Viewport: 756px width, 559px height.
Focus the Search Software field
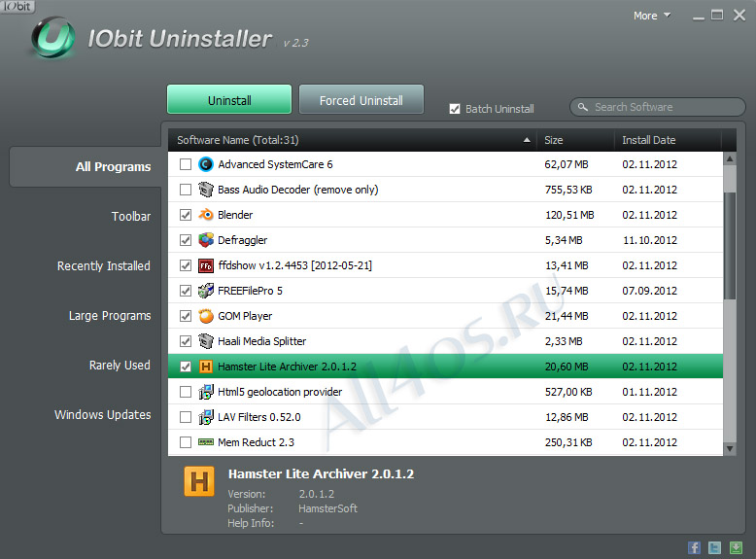click(x=658, y=107)
